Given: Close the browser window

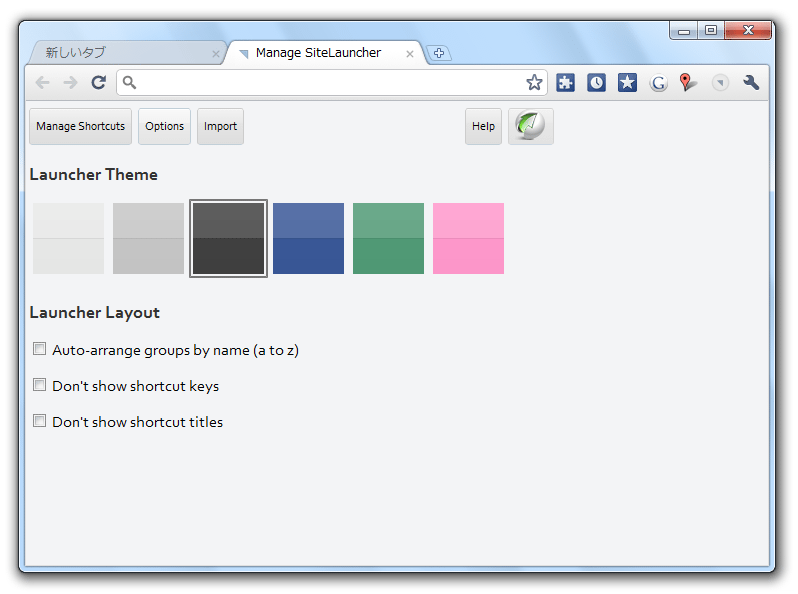Looking at the screenshot, I should coord(748,31).
